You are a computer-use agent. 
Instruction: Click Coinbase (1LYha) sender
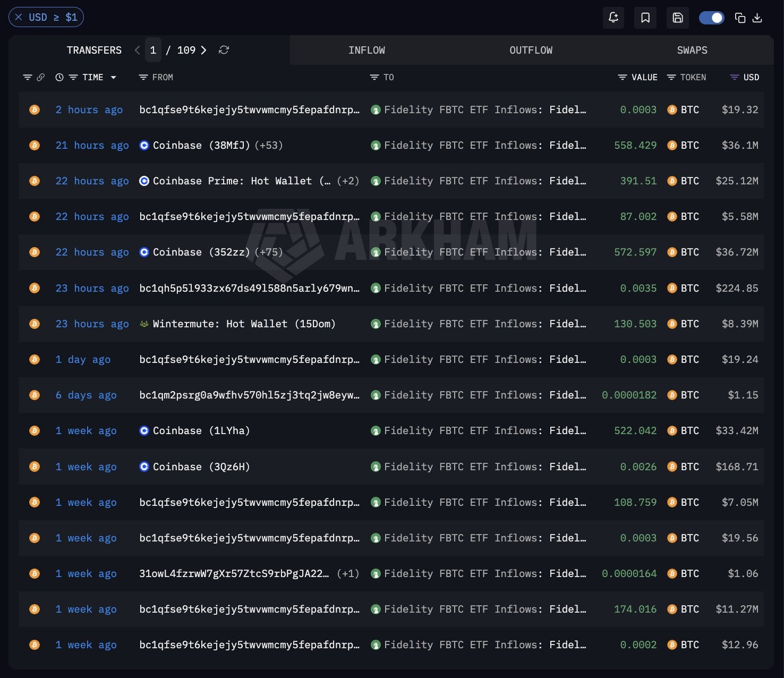pos(201,430)
